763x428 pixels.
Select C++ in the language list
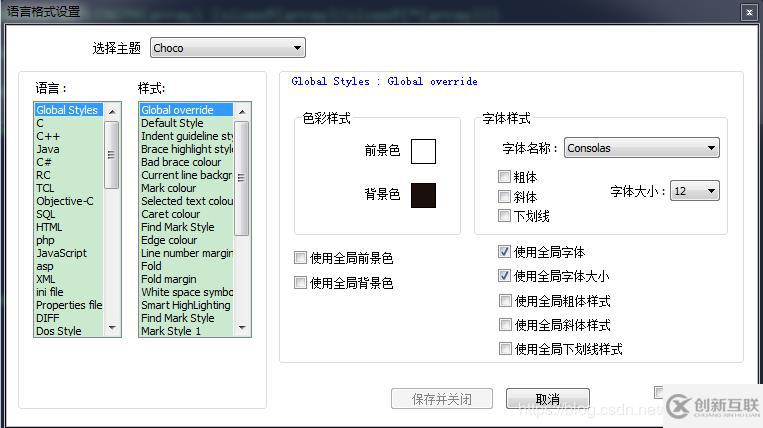[69, 136]
